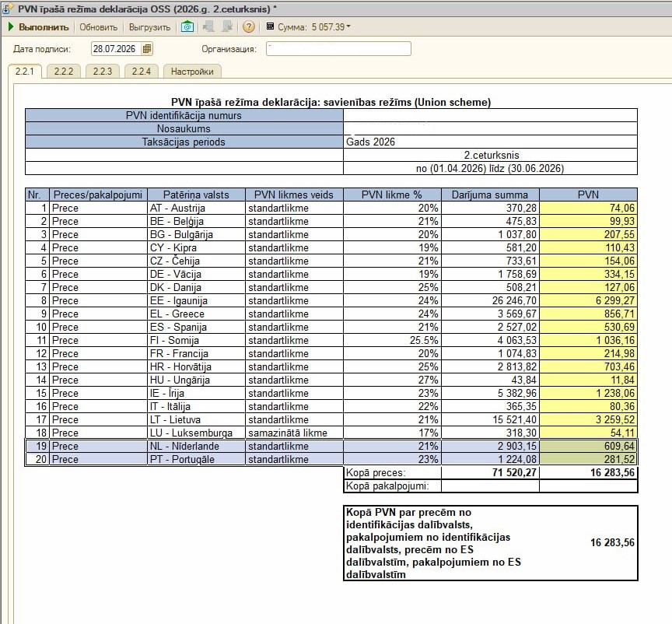The image size is (672, 624).
Task: Select the 'CZ - Čehija' cell
Action: [196, 261]
